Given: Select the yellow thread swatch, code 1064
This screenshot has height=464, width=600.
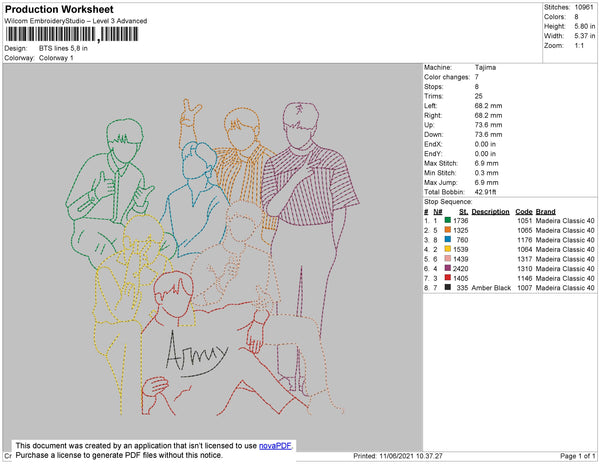Looking at the screenshot, I should [x=448, y=249].
